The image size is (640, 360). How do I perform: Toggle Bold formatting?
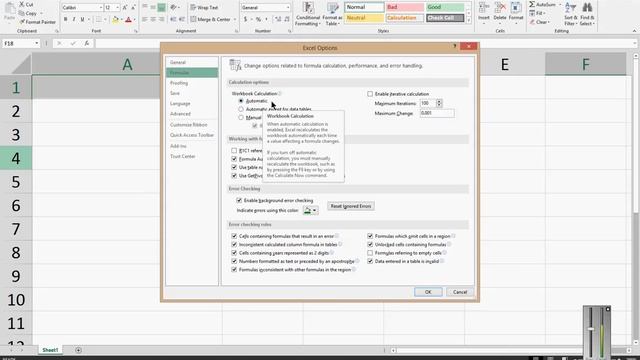[65, 20]
